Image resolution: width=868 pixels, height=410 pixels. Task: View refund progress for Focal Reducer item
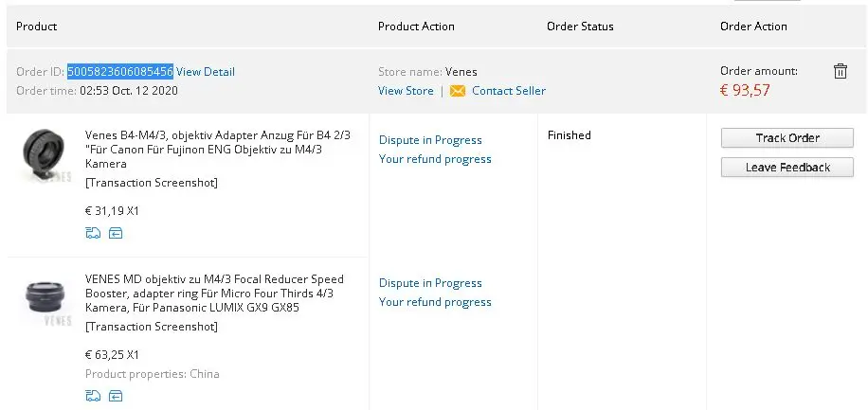pyautogui.click(x=435, y=302)
